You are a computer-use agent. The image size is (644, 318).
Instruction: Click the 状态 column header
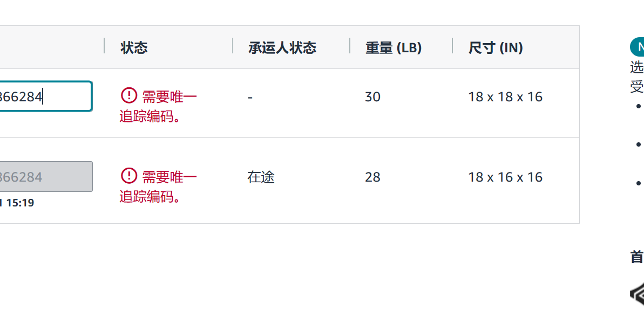coord(134,48)
